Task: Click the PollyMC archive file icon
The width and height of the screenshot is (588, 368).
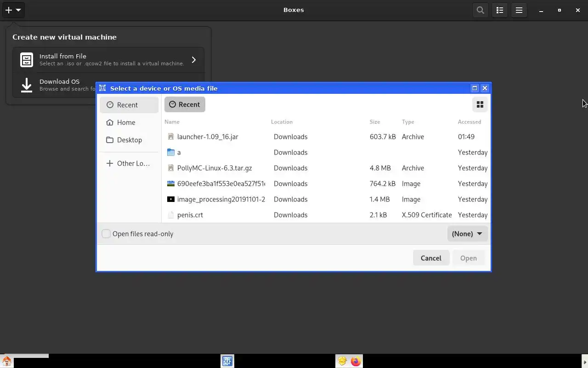Action: coord(171,168)
